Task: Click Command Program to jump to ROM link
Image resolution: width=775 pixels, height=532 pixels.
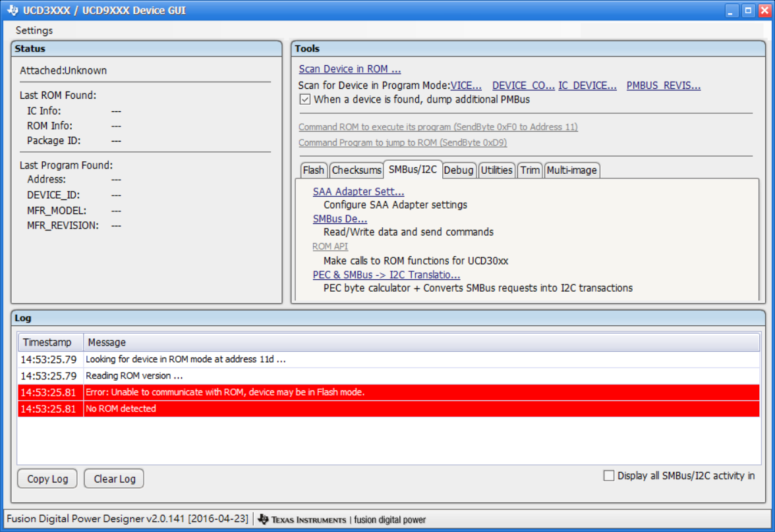Action: 402,142
